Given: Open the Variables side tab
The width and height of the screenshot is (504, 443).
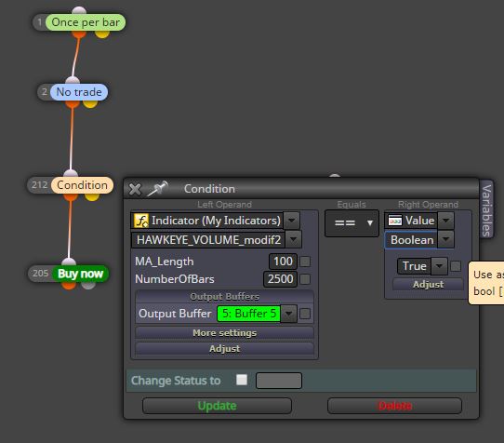Looking at the screenshot, I should (x=486, y=209).
